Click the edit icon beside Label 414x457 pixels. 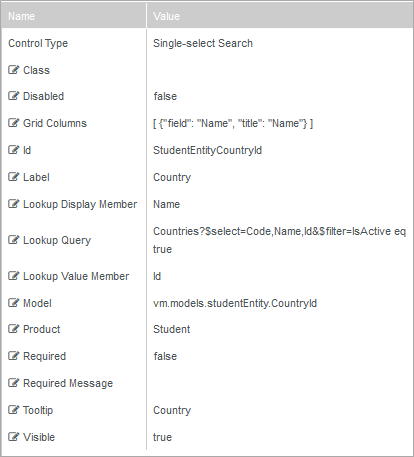point(13,177)
